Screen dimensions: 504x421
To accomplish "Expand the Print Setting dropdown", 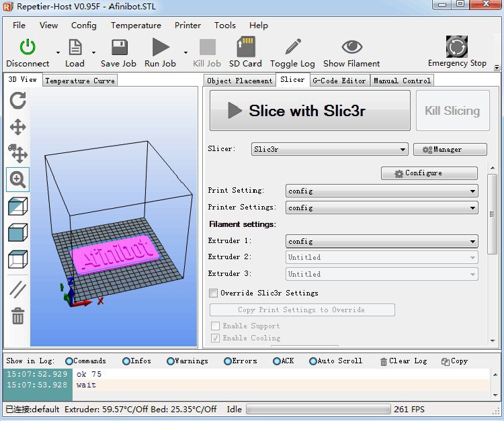I will point(382,191).
